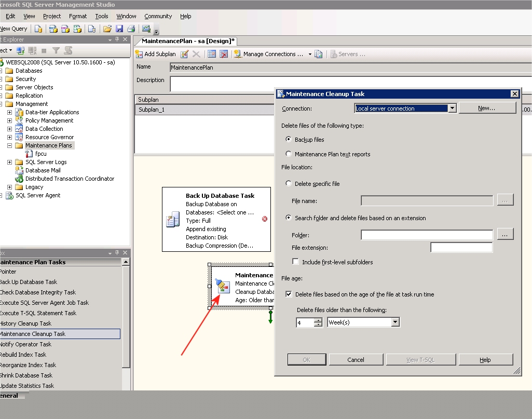The height and width of the screenshot is (419, 532).
Task: Click Manage Connections toolbar button
Action: [x=269, y=54]
